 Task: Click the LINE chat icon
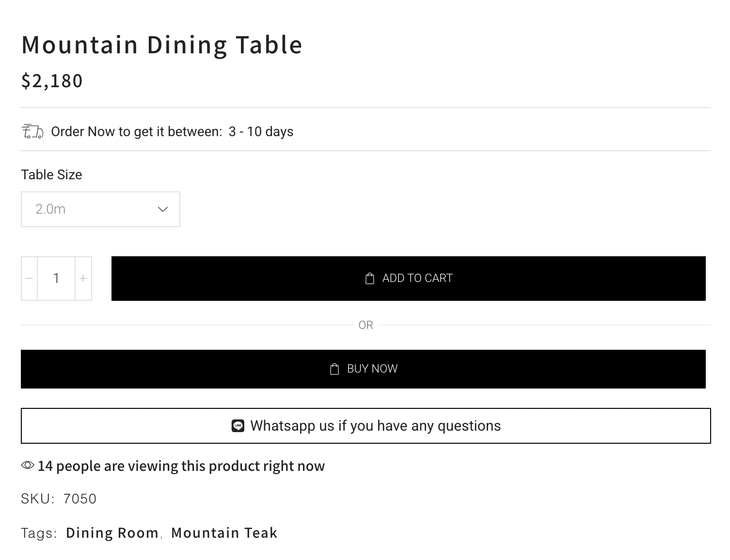click(x=238, y=426)
